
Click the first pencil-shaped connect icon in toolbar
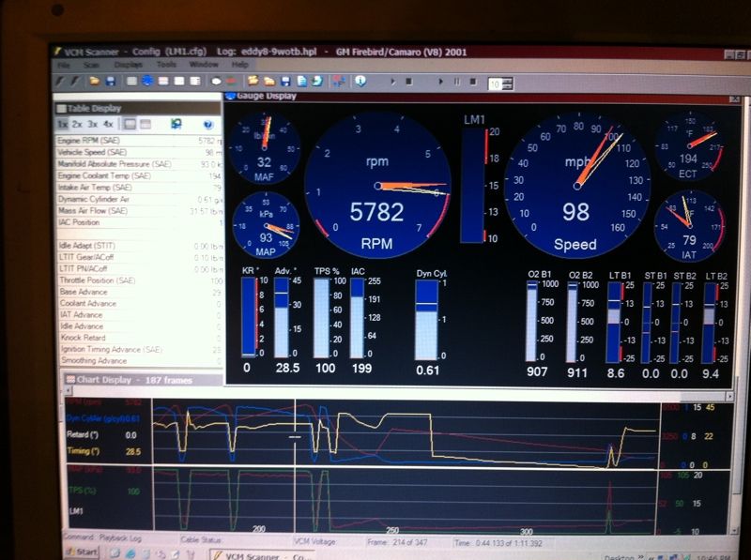point(60,82)
